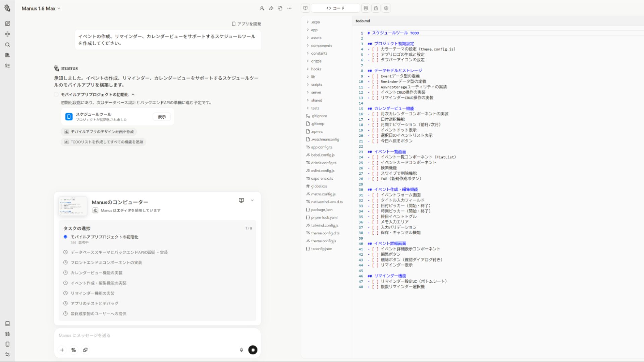Click the share arrow icon
Image resolution: width=644 pixels, height=362 pixels.
[271, 8]
